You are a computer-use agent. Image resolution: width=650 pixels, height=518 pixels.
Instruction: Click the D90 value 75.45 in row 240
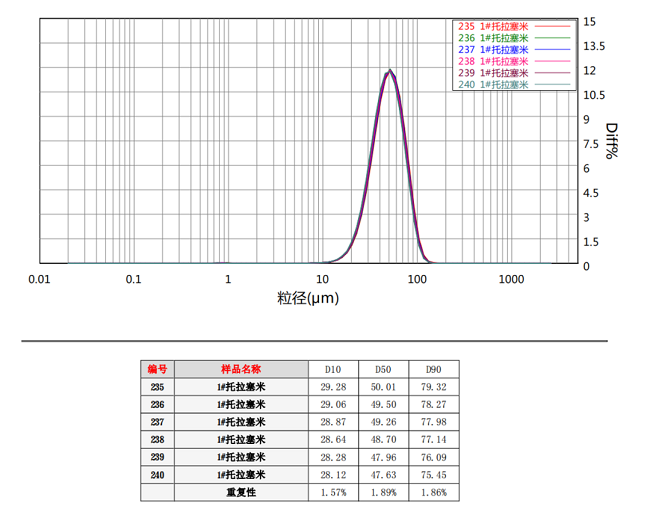coord(433,476)
